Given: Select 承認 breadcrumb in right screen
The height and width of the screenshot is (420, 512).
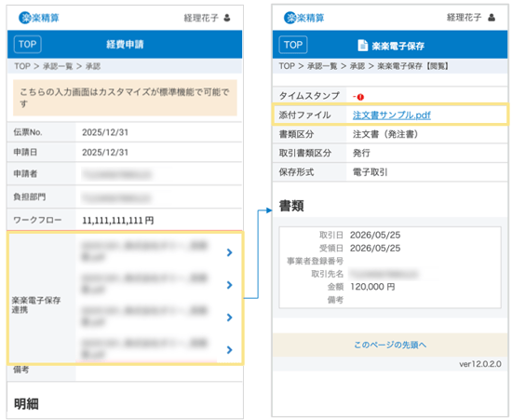Looking at the screenshot, I should pyautogui.click(x=357, y=66).
